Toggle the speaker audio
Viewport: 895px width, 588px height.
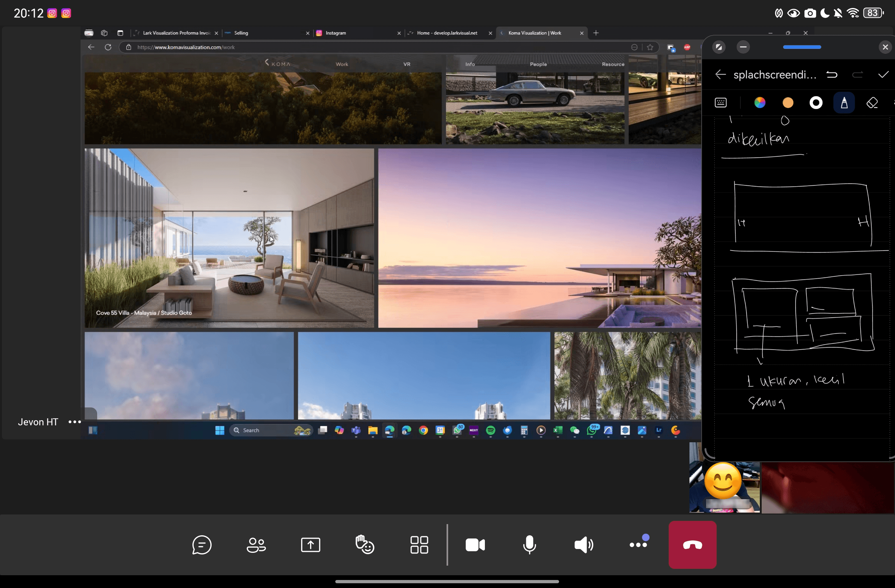(x=584, y=545)
